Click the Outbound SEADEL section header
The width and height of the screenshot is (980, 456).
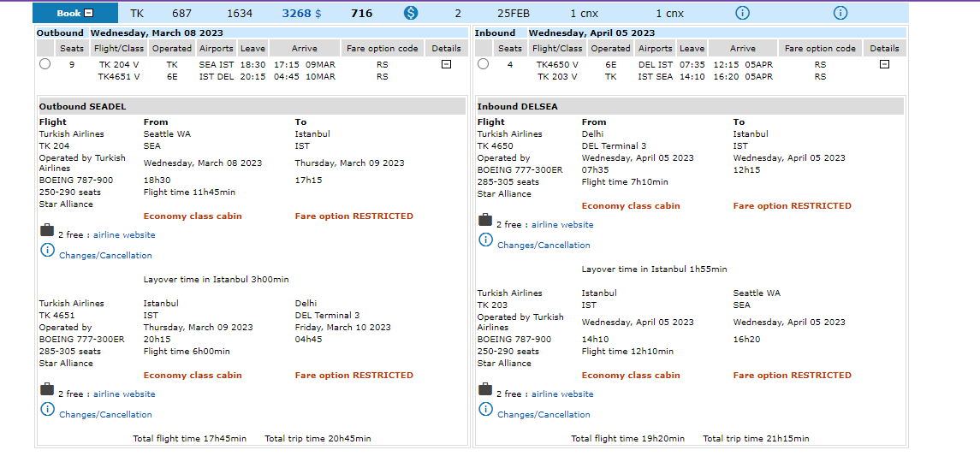(83, 106)
